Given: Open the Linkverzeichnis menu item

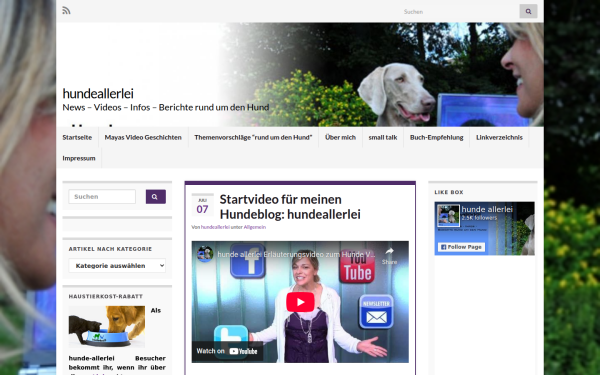Looking at the screenshot, I should coord(499,137).
